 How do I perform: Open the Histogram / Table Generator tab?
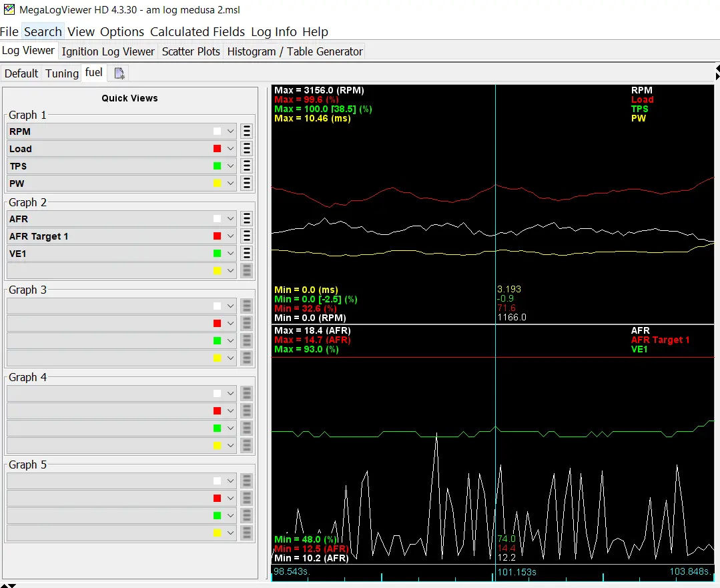(295, 51)
